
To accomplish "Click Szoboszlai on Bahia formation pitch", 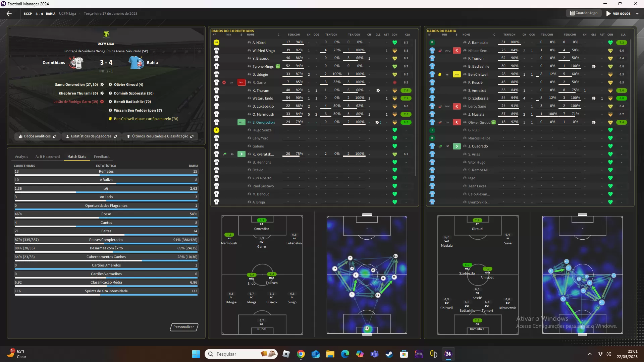I will (467, 269).
